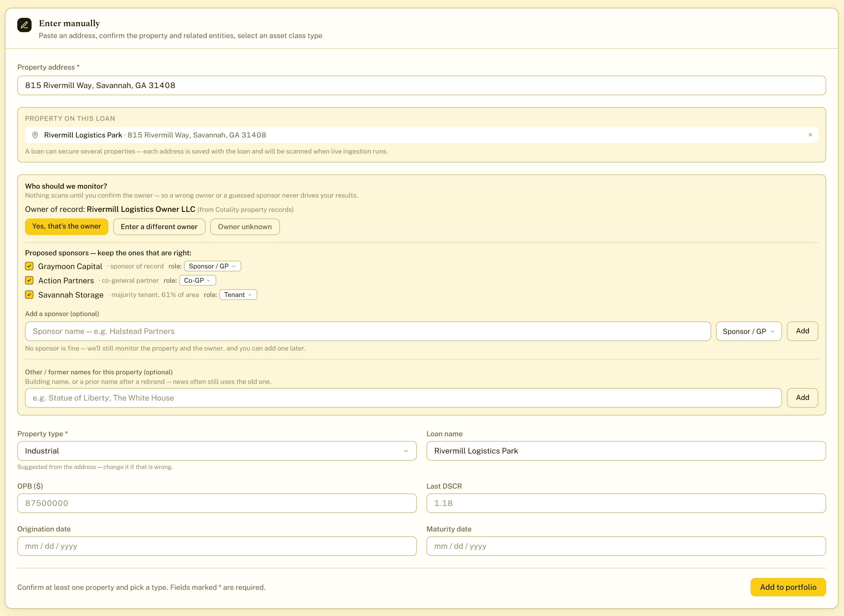Click the Suggested from the address hint
844x616 pixels.
coord(95,467)
